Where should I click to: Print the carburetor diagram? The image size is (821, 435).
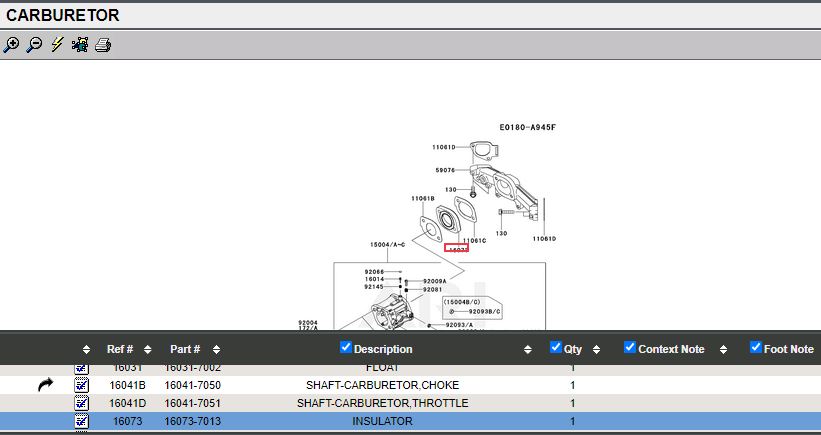pyautogui.click(x=103, y=45)
